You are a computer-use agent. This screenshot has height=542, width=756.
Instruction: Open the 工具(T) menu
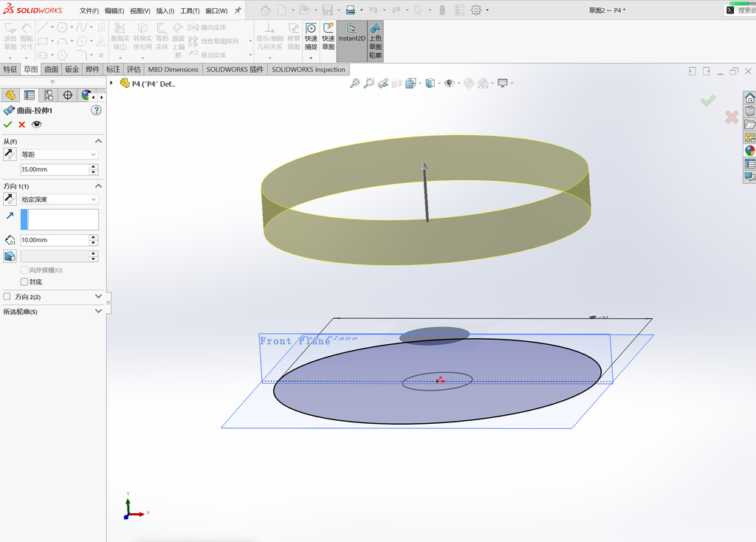[190, 10]
